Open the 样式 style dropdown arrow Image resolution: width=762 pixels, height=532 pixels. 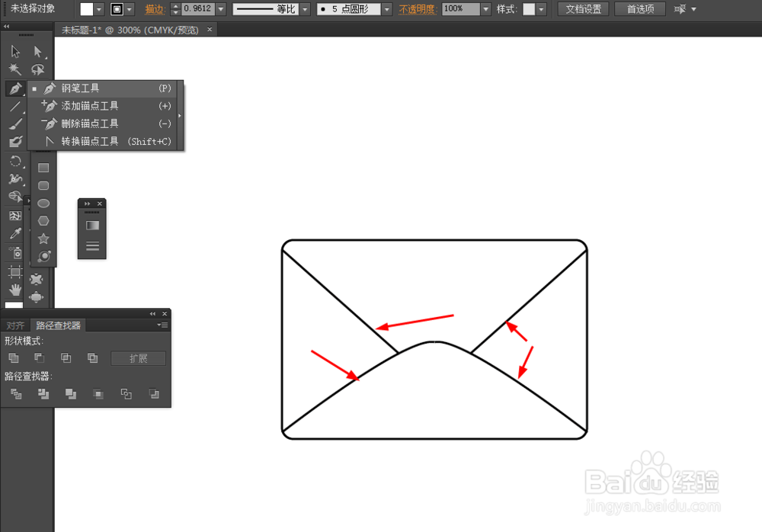541,9
